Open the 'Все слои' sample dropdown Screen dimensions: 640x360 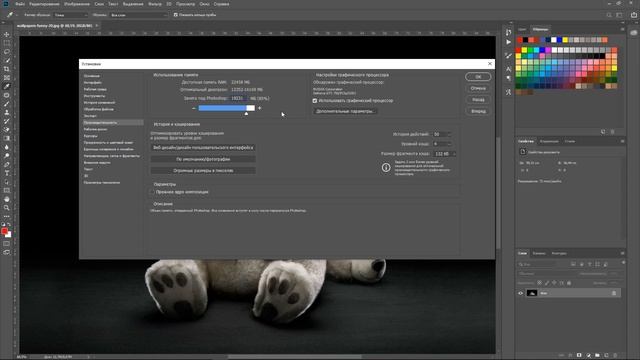point(139,15)
